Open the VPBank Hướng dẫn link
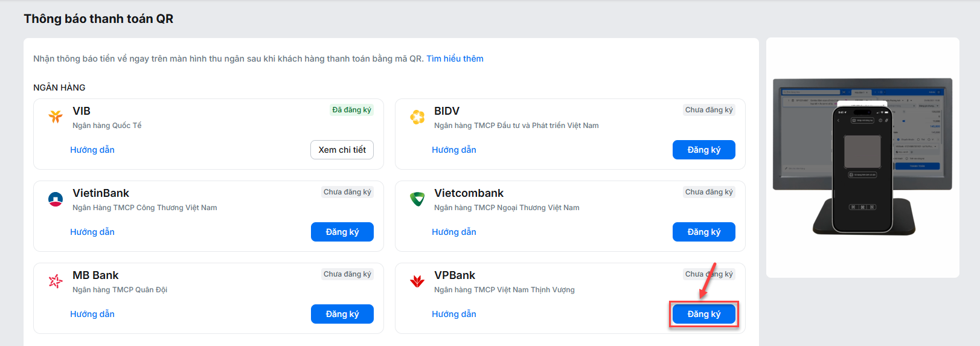Viewport: 980px width, 346px height. (x=454, y=314)
